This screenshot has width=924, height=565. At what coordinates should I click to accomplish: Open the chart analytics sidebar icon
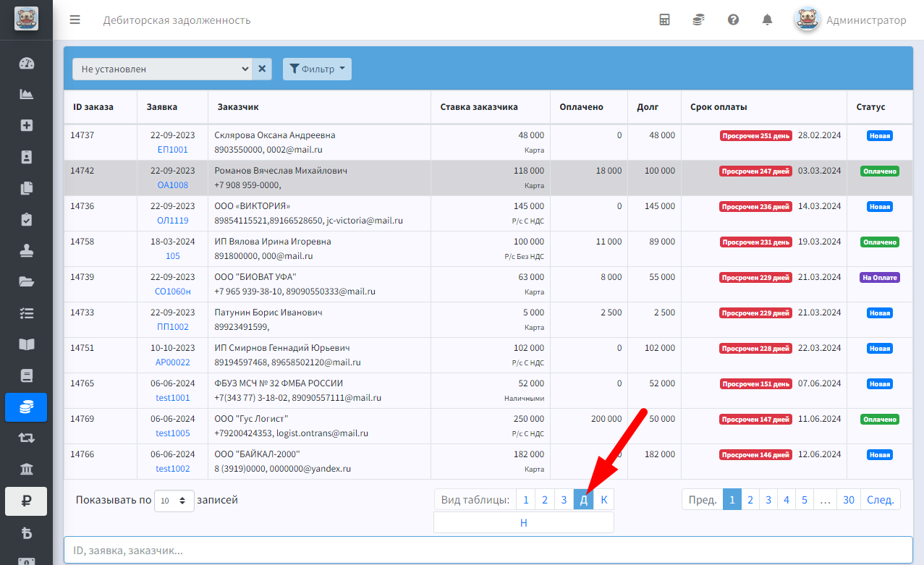pos(26,94)
